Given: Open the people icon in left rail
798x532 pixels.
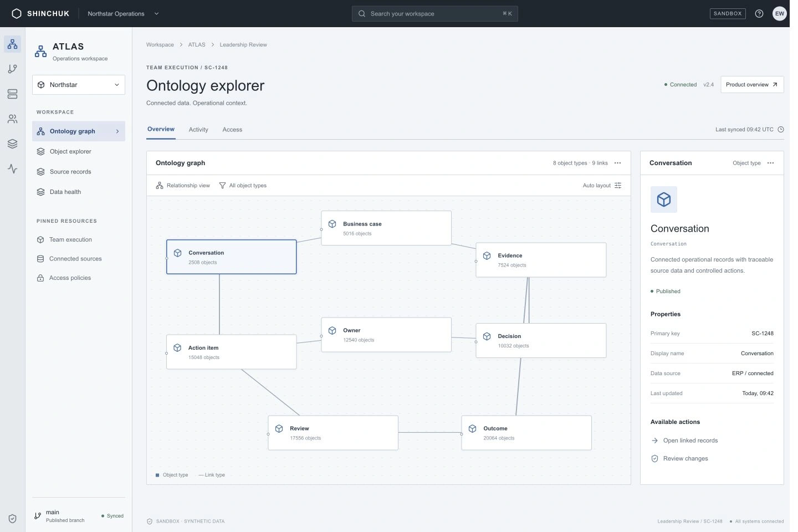Looking at the screenshot, I should pos(12,119).
